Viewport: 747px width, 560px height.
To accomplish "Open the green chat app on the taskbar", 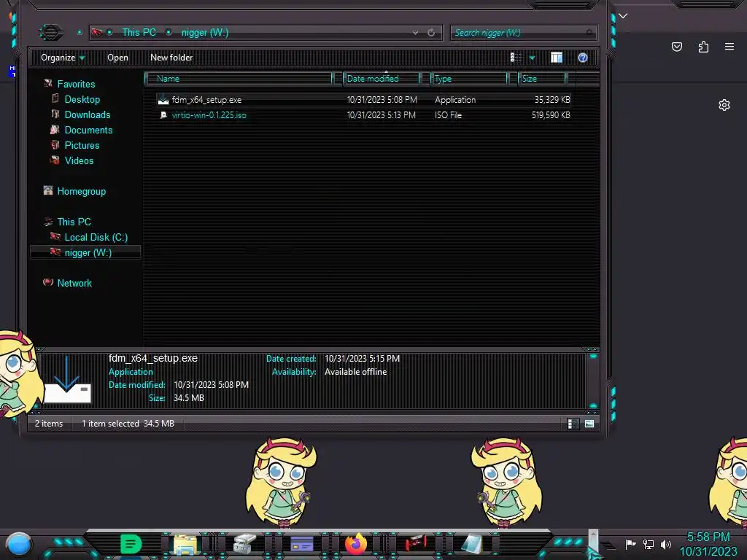I will (x=131, y=544).
